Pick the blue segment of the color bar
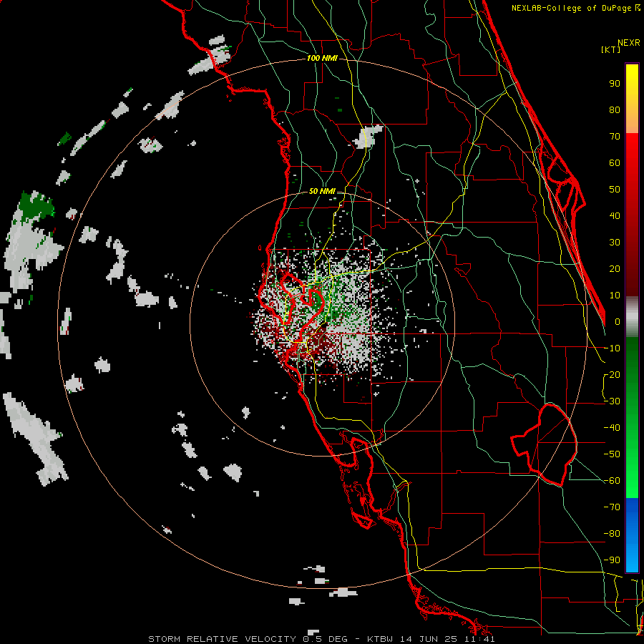Image resolution: width=644 pixels, height=644 pixels. pos(632,535)
